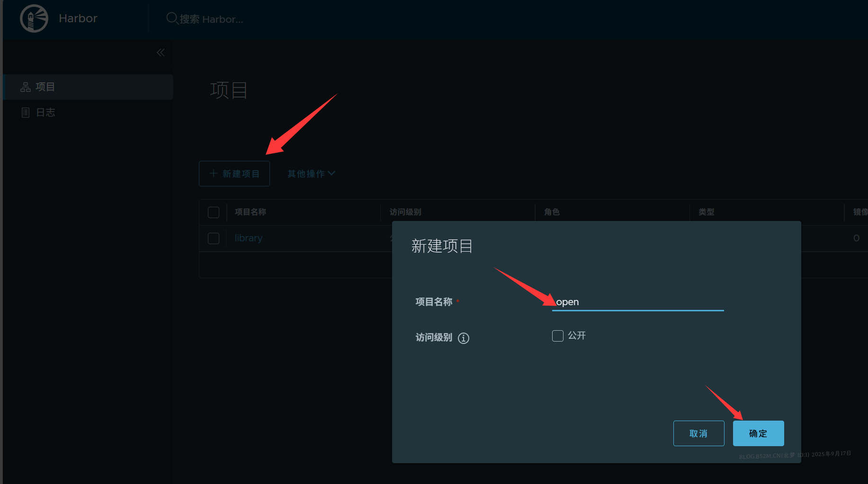Click the info icon beside 访问级别

(x=464, y=338)
